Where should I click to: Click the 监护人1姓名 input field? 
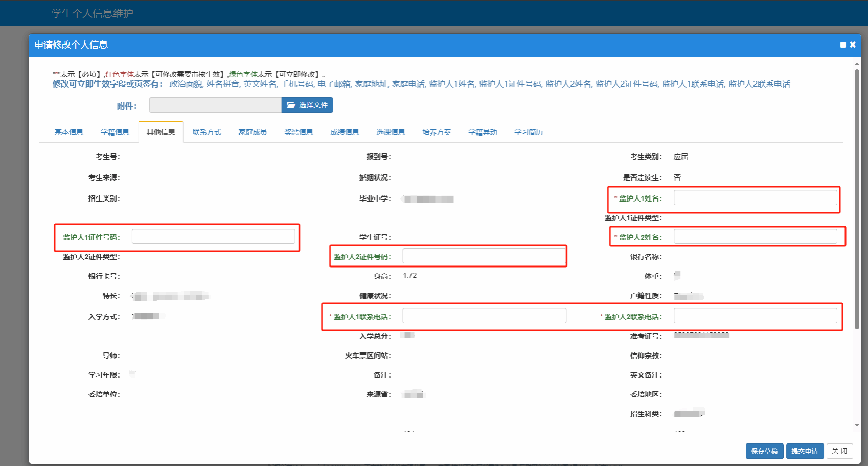(x=755, y=197)
